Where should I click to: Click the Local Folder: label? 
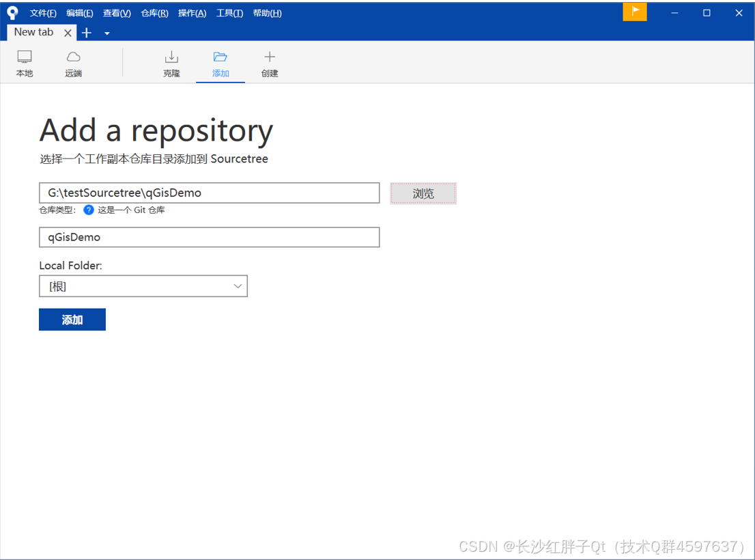click(x=71, y=265)
